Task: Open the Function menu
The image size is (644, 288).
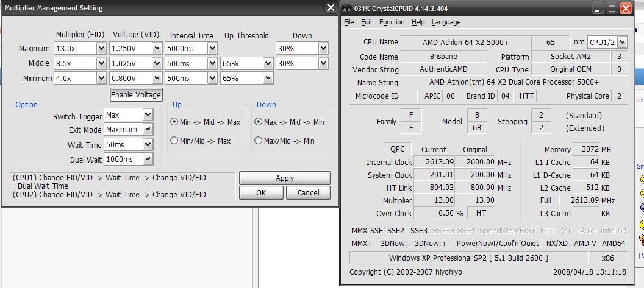Action: pos(392,22)
